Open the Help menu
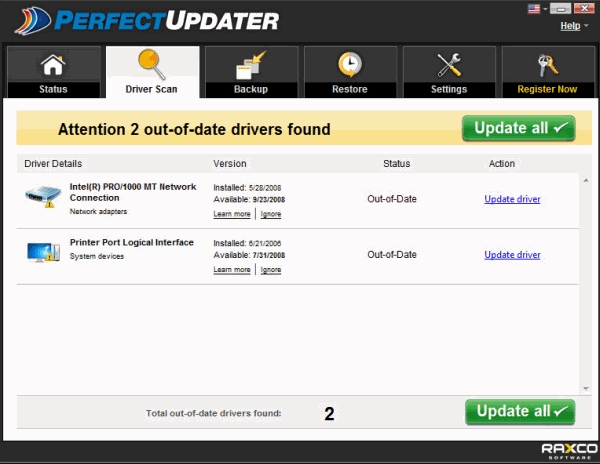 point(570,26)
